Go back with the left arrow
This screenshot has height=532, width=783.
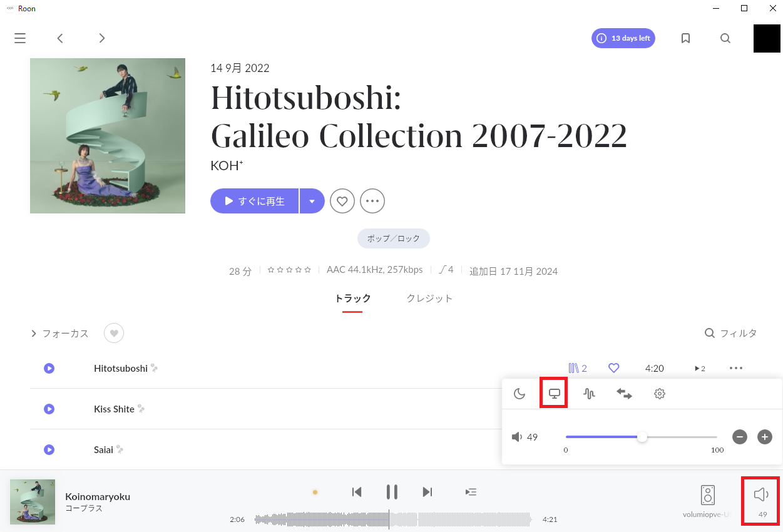[x=60, y=38]
